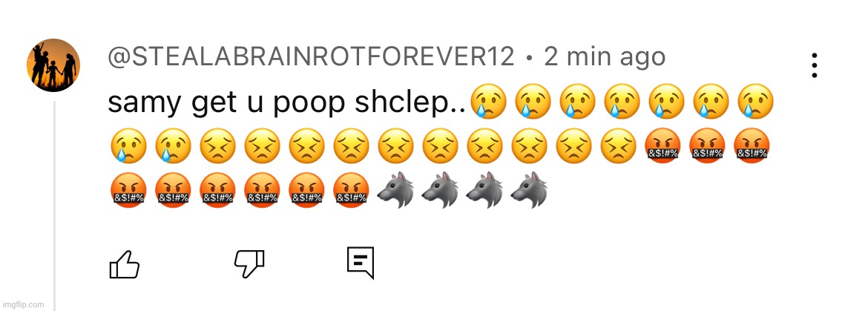Open the reply icon under the comment
Viewport: 868px width, 311px height.
click(361, 263)
